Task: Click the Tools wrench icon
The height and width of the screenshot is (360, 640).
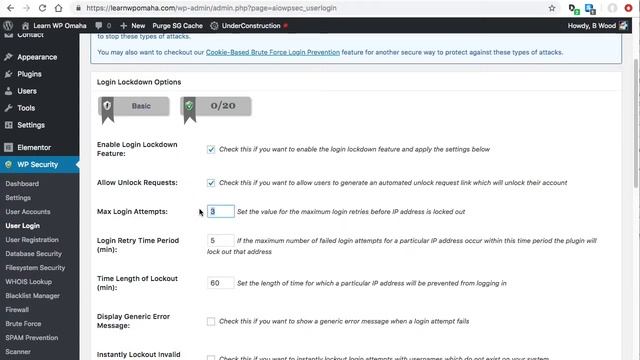Action: point(9,108)
